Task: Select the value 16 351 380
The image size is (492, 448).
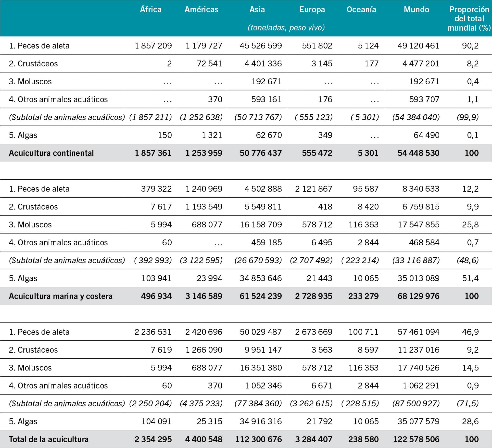Action: coord(261,368)
